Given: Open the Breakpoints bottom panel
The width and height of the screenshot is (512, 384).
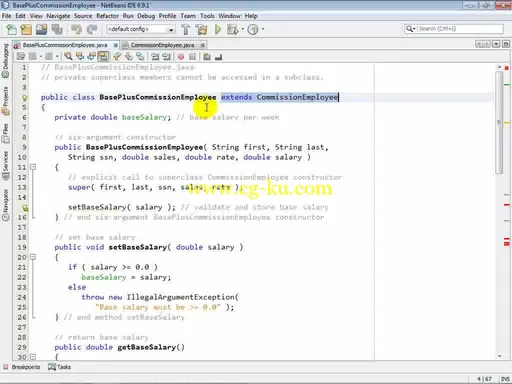Looking at the screenshot, I should click(22, 367).
